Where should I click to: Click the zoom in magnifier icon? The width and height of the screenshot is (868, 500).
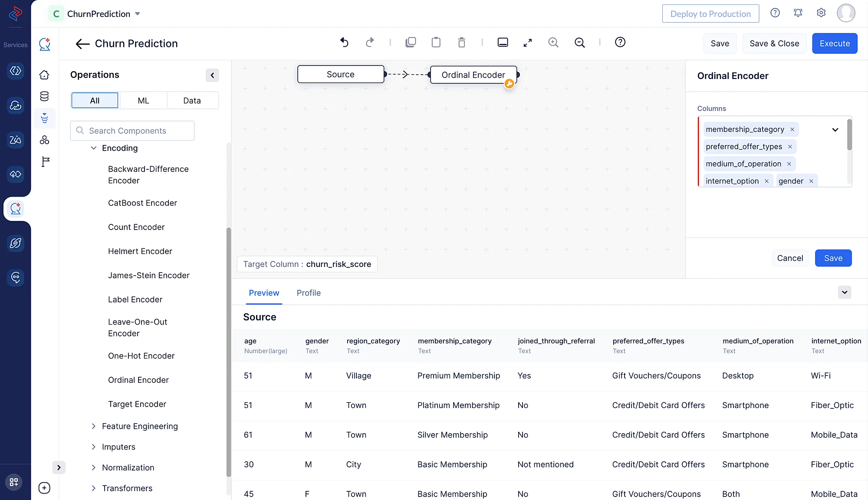tap(553, 43)
